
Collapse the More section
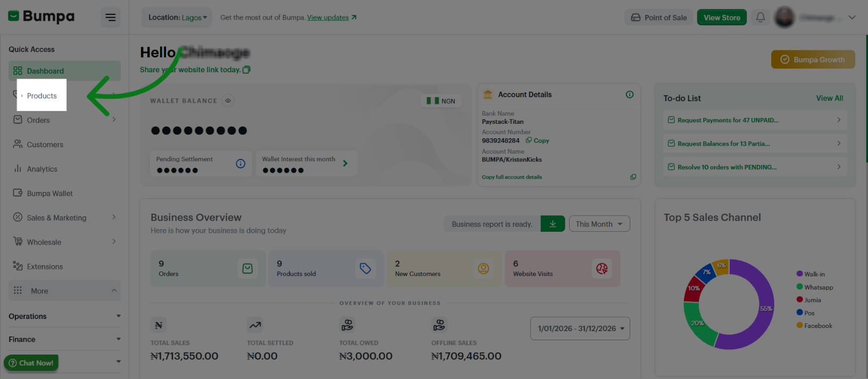point(64,291)
